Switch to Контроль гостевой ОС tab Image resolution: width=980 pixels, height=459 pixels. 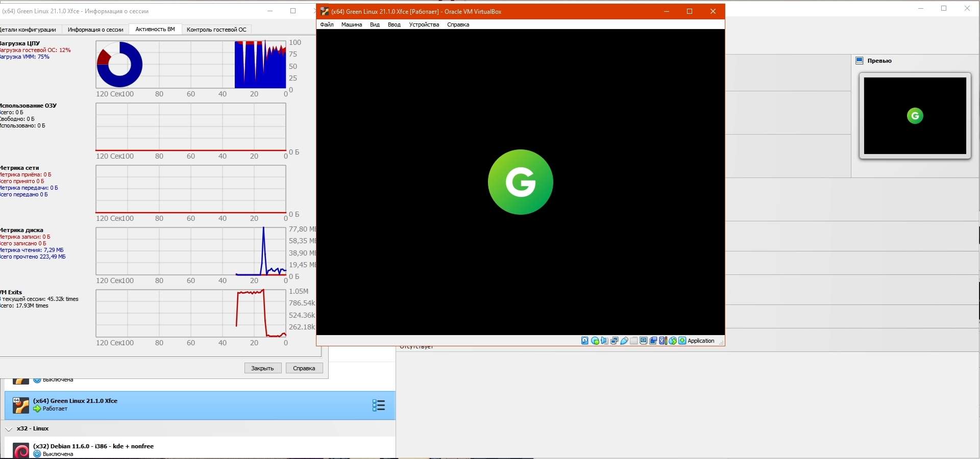click(x=216, y=30)
